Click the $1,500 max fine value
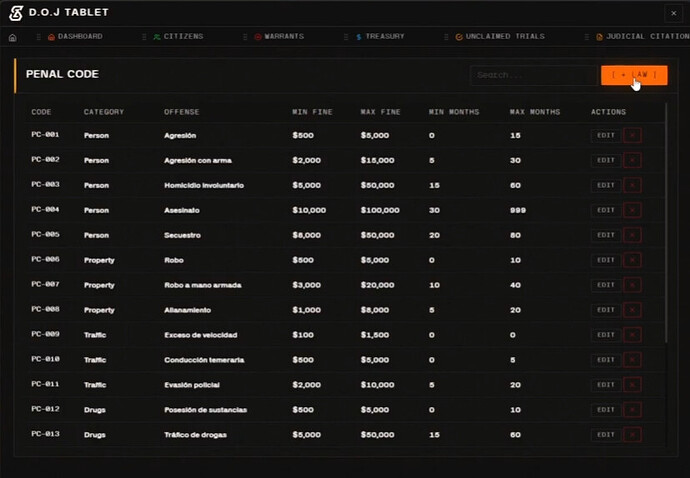690x478 pixels. point(375,335)
